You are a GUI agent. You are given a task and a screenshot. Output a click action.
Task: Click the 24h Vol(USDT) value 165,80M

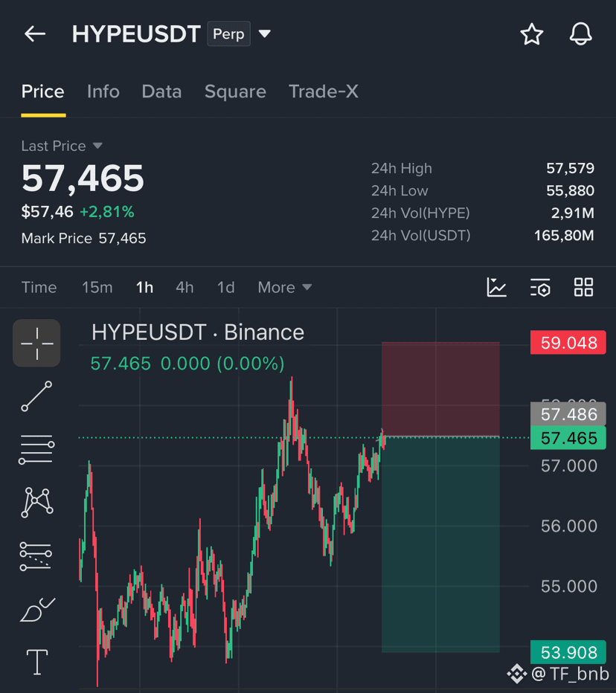click(x=564, y=236)
